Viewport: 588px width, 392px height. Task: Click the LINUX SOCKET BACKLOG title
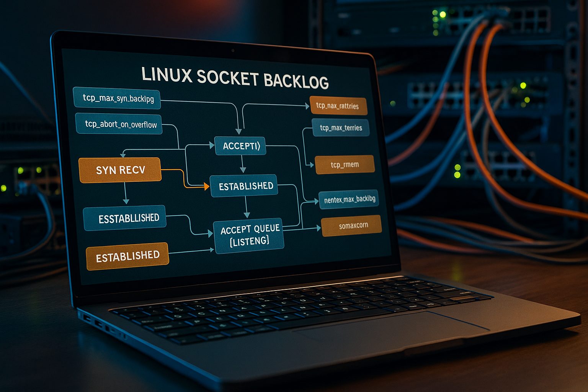[235, 78]
